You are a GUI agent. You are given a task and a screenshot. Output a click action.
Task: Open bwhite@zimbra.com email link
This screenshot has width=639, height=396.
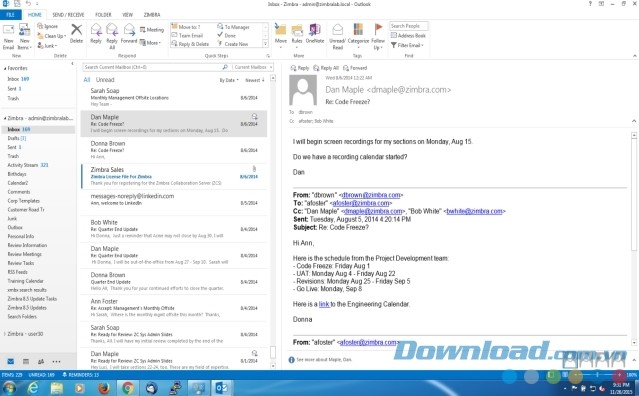point(474,211)
